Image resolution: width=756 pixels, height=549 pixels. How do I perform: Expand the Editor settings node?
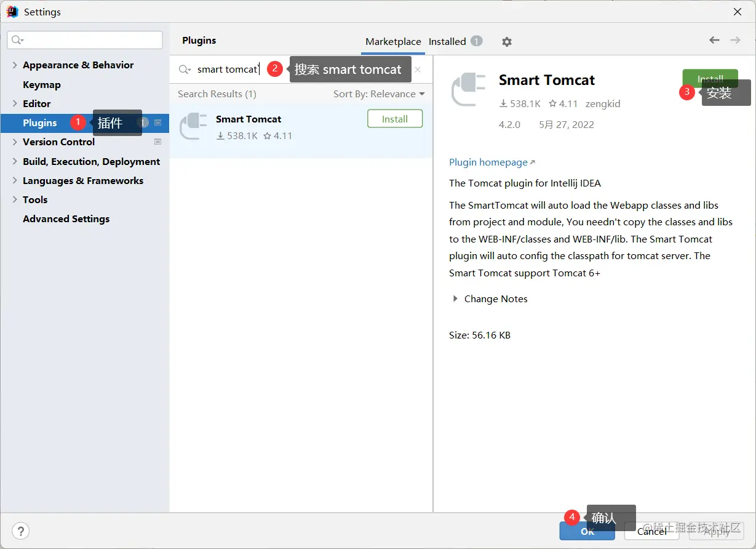[x=15, y=103]
